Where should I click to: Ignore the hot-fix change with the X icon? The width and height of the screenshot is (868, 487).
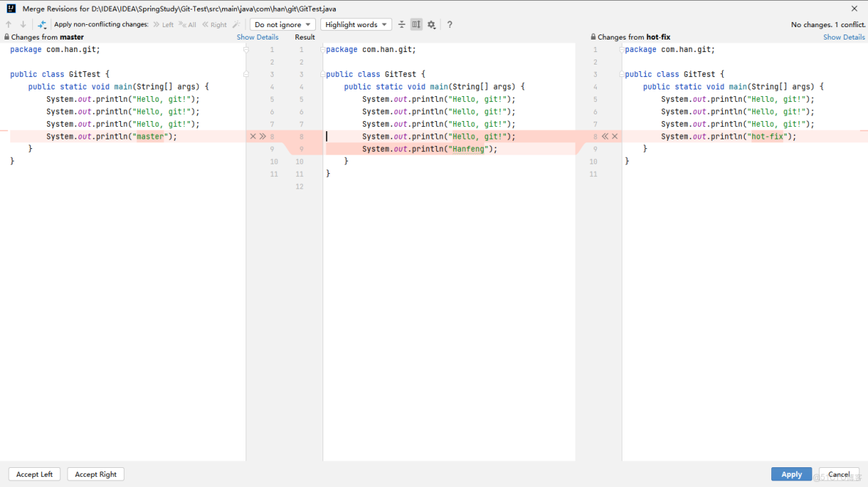click(614, 136)
